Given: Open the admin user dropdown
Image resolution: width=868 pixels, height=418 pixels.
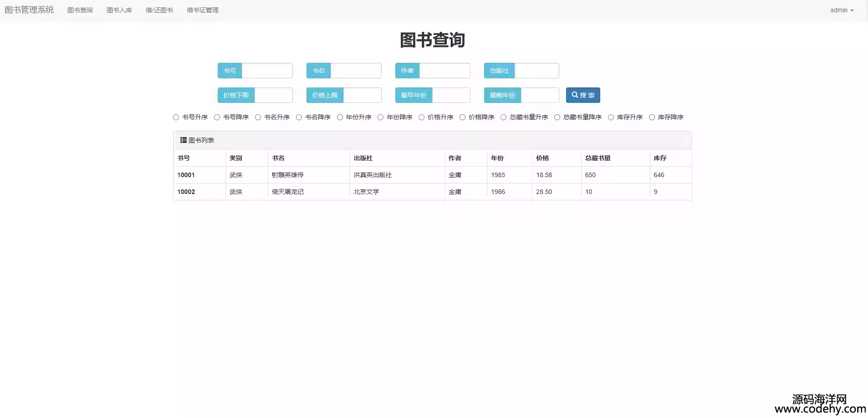Looking at the screenshot, I should [x=841, y=10].
